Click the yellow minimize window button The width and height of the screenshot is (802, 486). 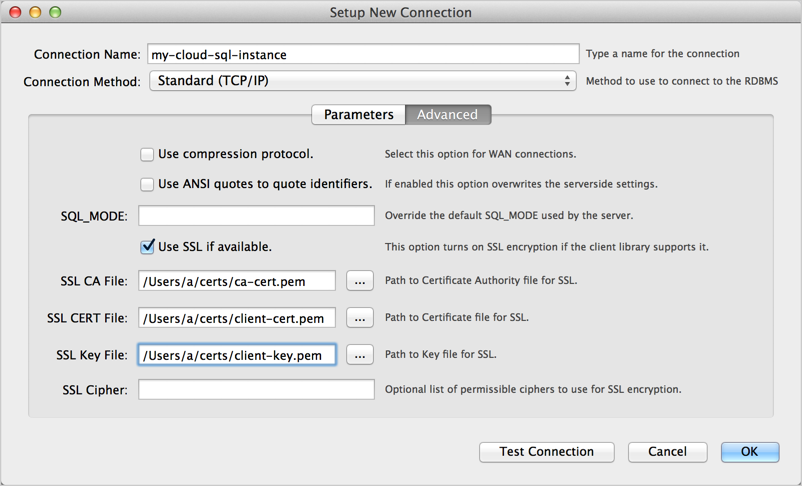click(x=35, y=13)
